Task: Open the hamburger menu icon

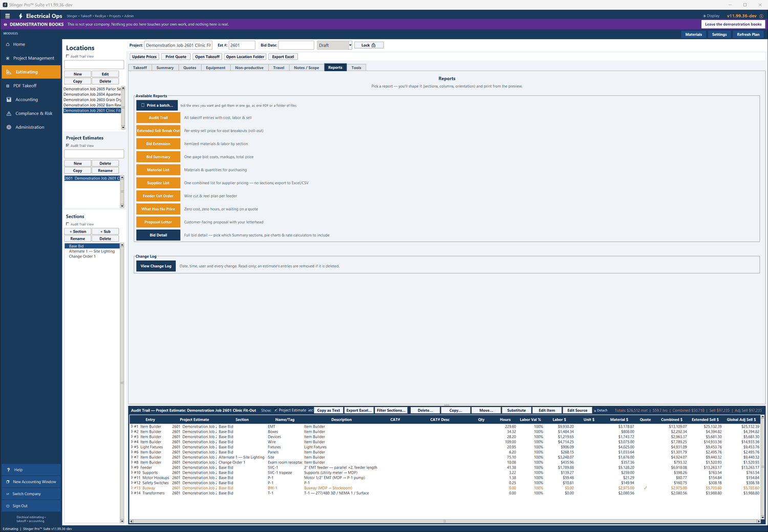Action: point(8,16)
